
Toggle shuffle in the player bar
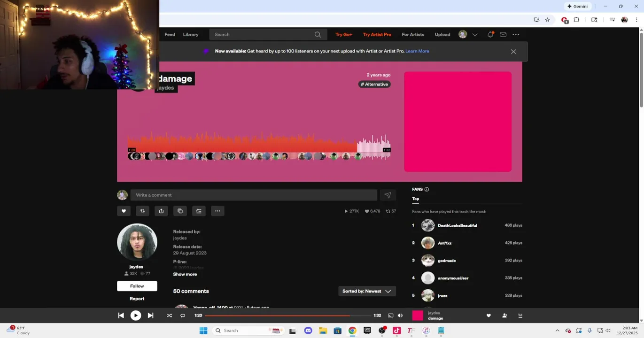pos(169,315)
